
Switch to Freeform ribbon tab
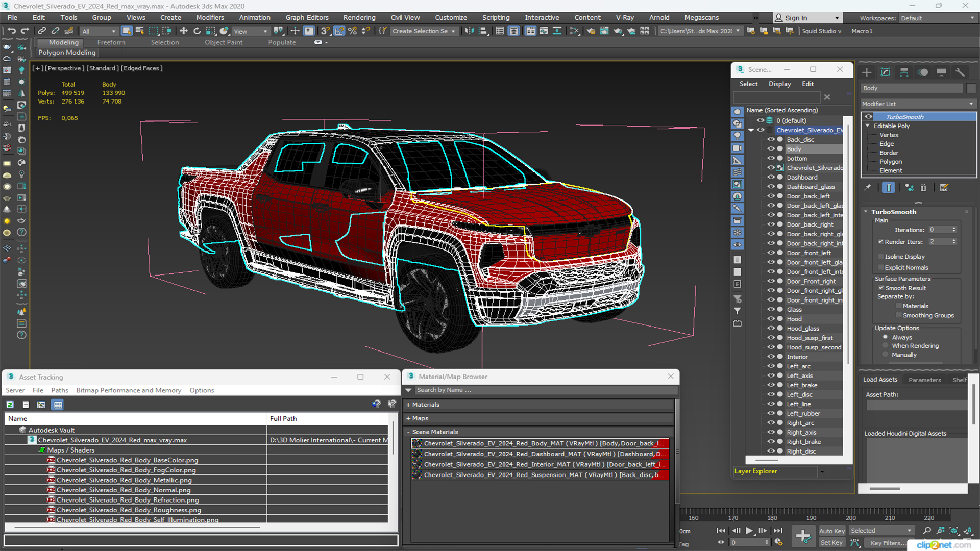[x=111, y=42]
